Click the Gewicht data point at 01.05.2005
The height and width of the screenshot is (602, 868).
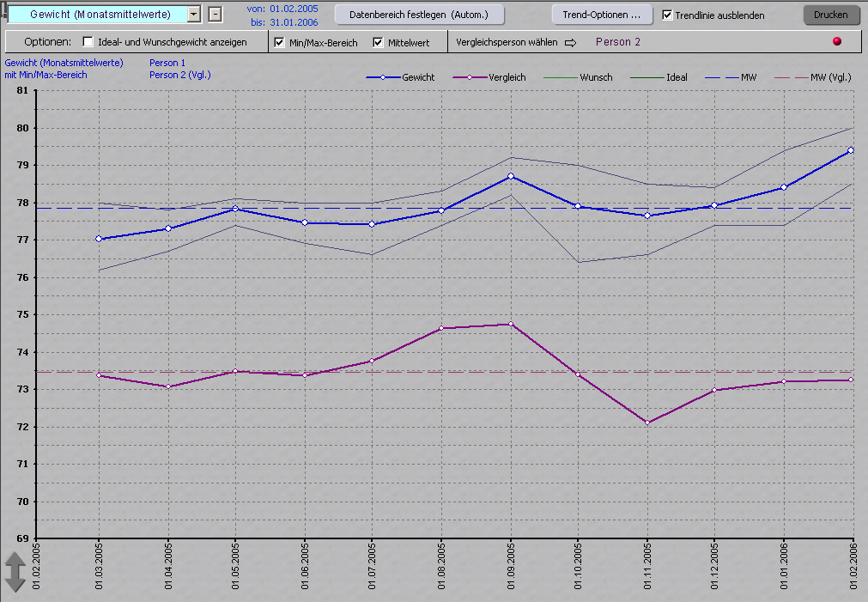pyautogui.click(x=235, y=209)
